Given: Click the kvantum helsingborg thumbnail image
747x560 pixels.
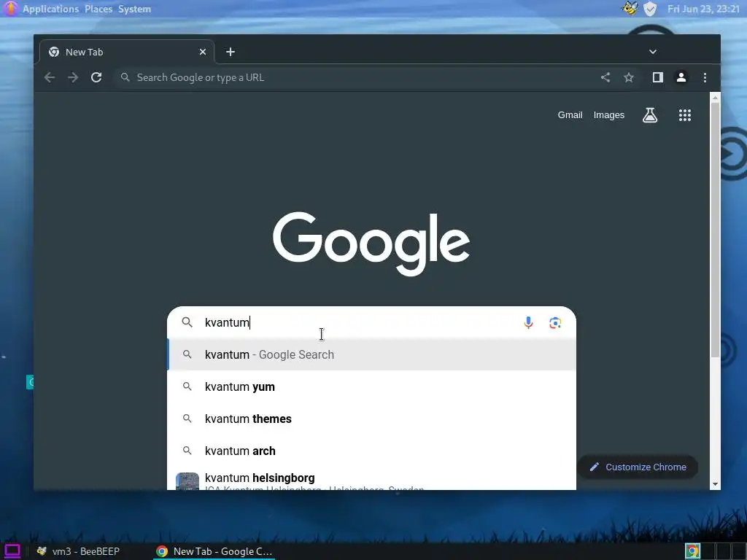Looking at the screenshot, I should pos(187,481).
